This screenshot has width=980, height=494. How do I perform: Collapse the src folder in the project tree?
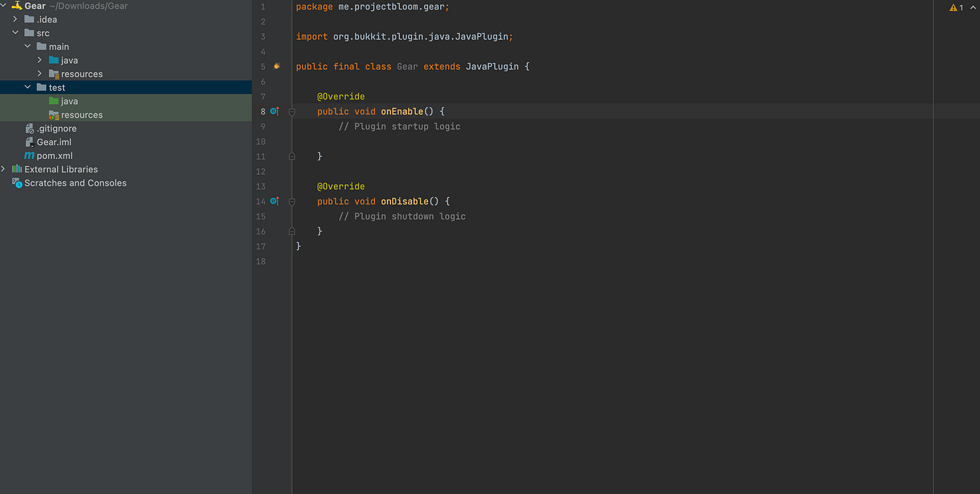tap(15, 32)
